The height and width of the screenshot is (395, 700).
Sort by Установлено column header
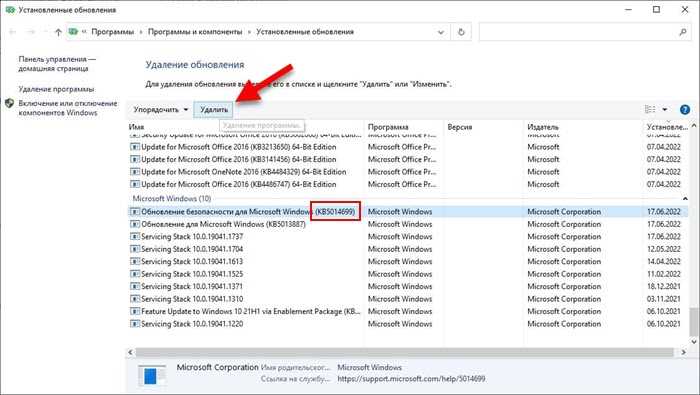pos(667,127)
